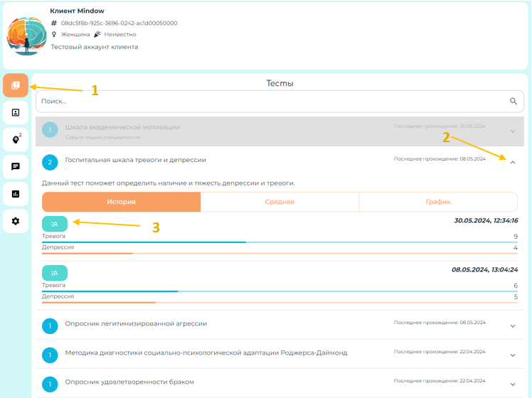Collapse Госпитальная шкала тревоги и депрессии
532x398 pixels.
pos(513,162)
